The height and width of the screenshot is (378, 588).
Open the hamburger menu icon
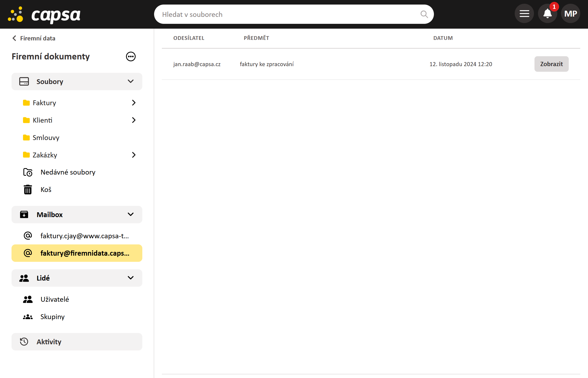point(524,14)
